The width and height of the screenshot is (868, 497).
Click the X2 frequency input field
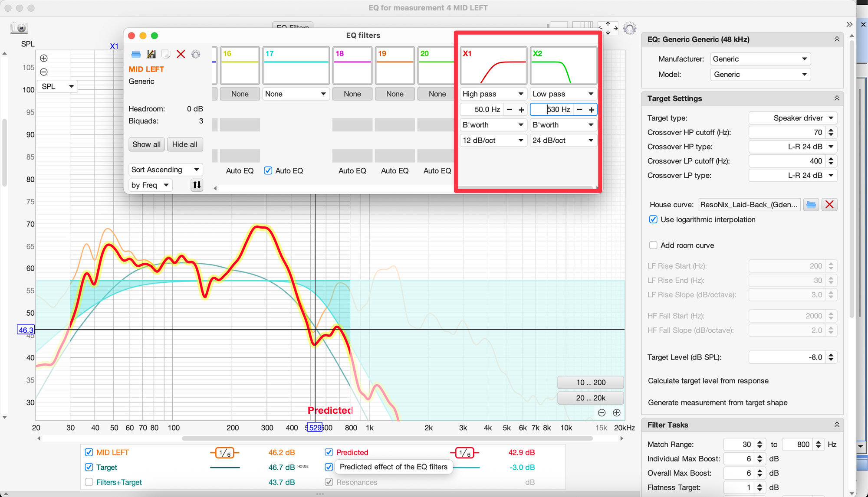coord(552,110)
